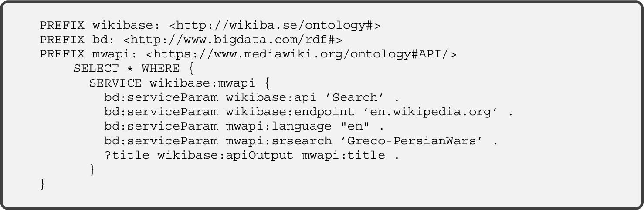
Task: Click the bigdata.com rdf URL
Action: tap(233, 40)
